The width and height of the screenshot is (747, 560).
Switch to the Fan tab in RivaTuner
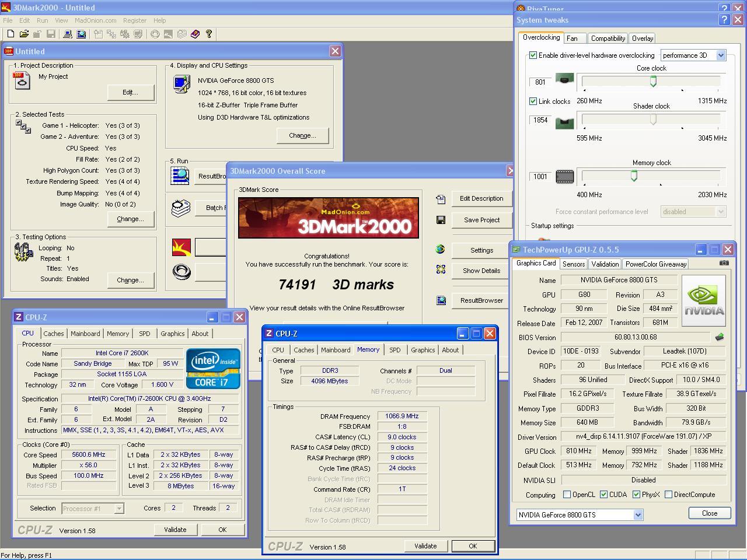(572, 38)
